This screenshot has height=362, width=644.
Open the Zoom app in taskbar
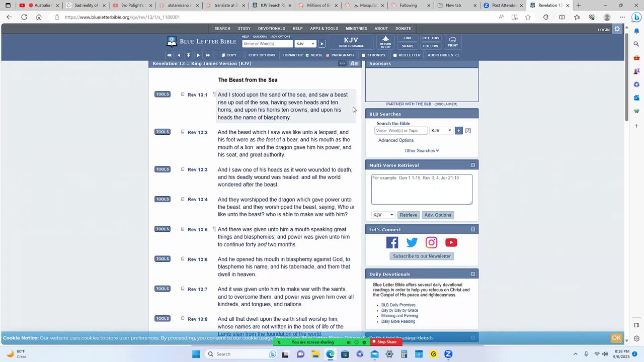(448, 354)
